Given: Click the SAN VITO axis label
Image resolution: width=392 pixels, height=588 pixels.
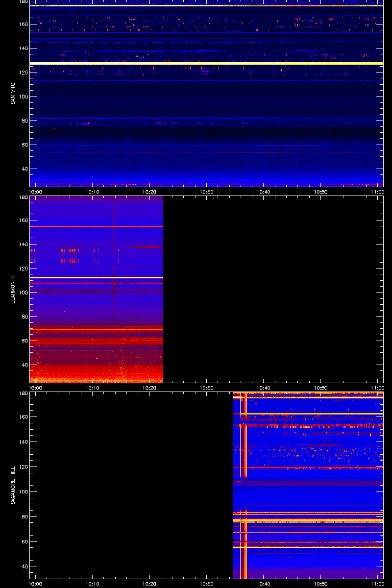Looking at the screenshot, I should click(x=13, y=93).
